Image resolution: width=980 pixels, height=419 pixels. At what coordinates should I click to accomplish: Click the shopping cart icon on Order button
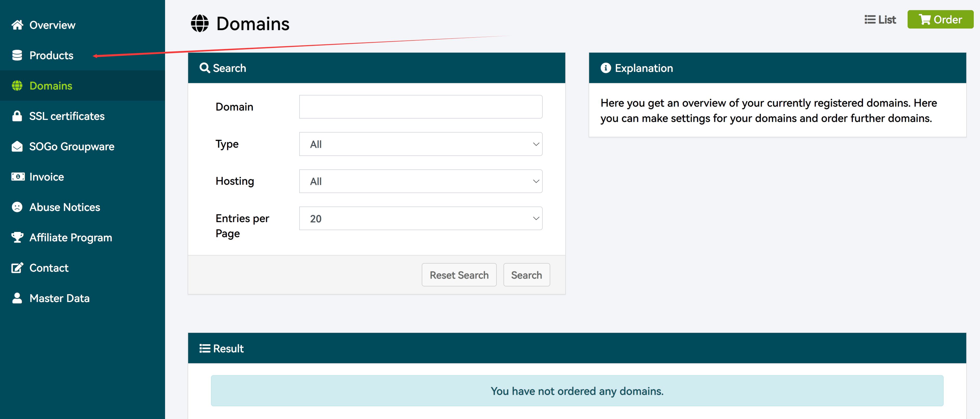(924, 19)
